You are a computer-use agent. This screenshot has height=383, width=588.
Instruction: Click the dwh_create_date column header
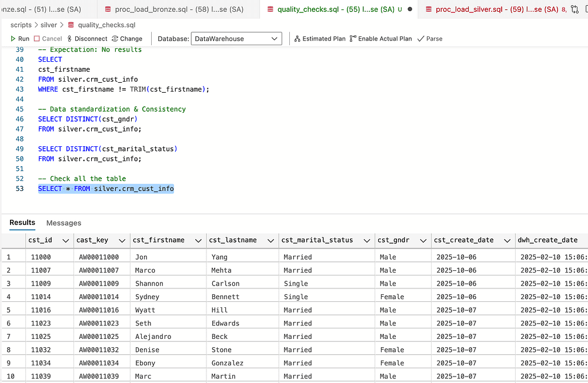(547, 240)
